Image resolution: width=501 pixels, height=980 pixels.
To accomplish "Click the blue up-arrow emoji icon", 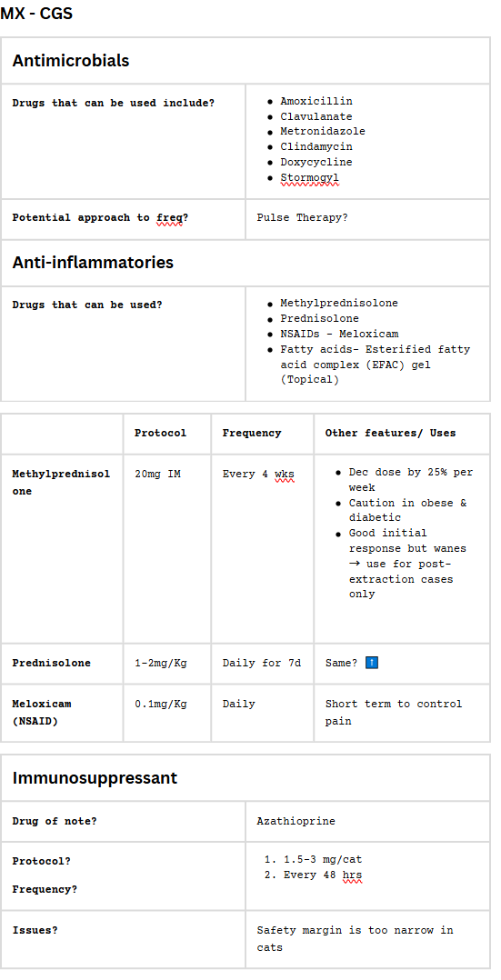I will tap(372, 663).
